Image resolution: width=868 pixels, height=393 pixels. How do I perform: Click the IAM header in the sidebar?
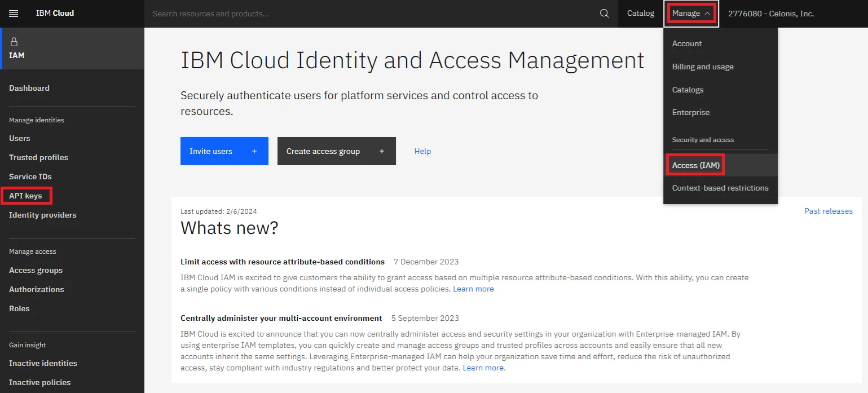click(x=72, y=48)
